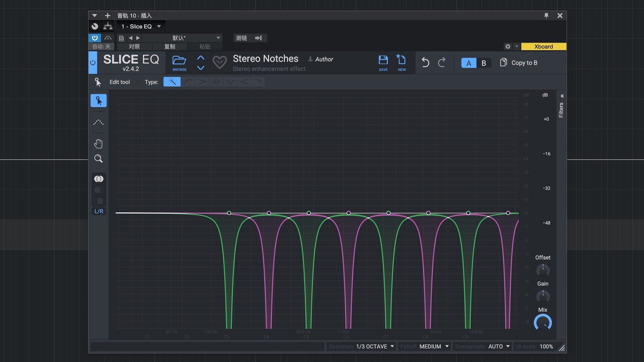This screenshot has height=362, width=644.
Task: Click the 自动: 关 automation mode
Action: pyautogui.click(x=101, y=47)
